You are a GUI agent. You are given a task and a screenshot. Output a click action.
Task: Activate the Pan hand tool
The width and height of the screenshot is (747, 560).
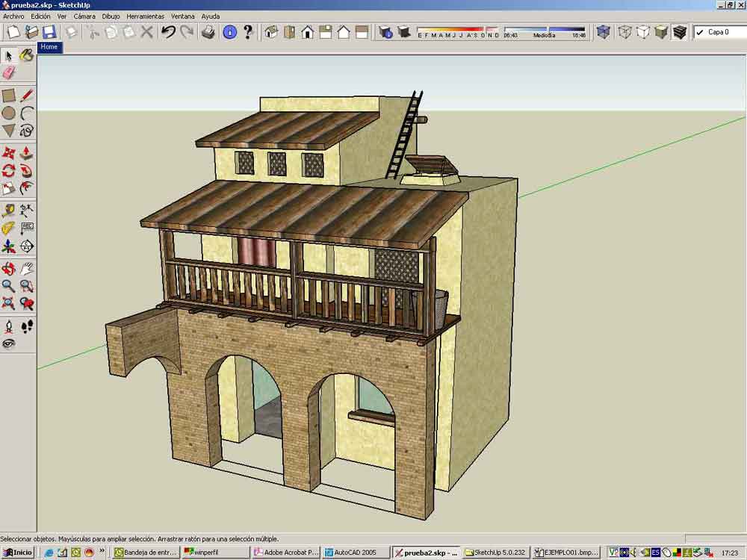point(26,267)
